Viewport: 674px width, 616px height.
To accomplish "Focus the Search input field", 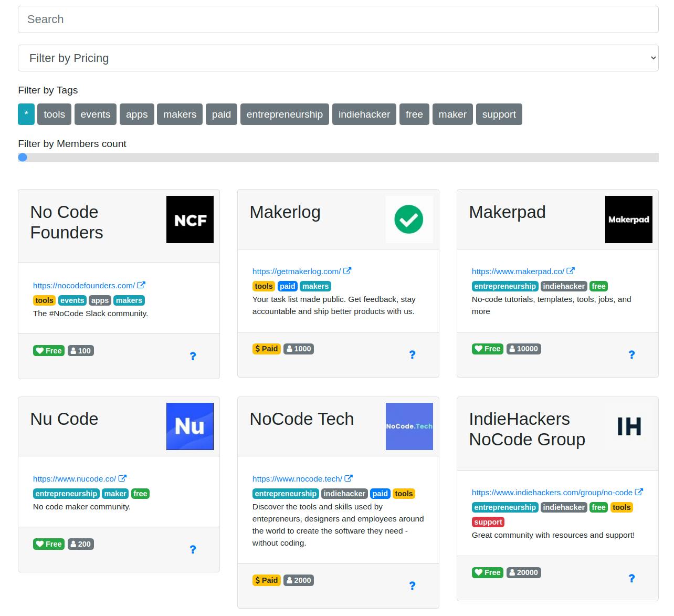I will pyautogui.click(x=338, y=19).
